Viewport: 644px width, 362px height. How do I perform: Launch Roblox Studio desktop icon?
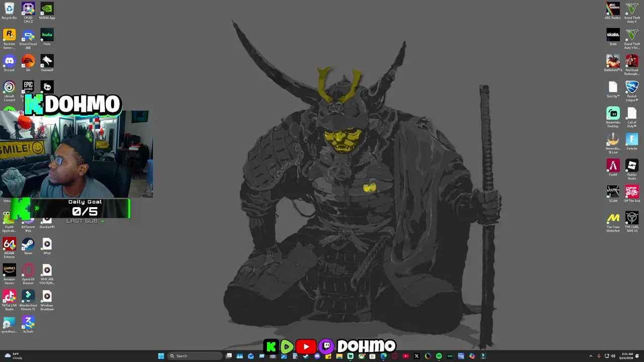[632, 169]
